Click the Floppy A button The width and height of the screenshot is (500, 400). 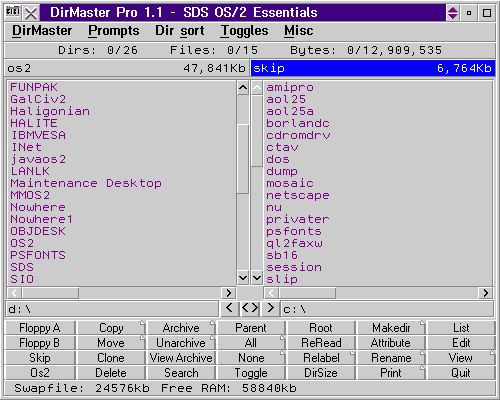40,328
